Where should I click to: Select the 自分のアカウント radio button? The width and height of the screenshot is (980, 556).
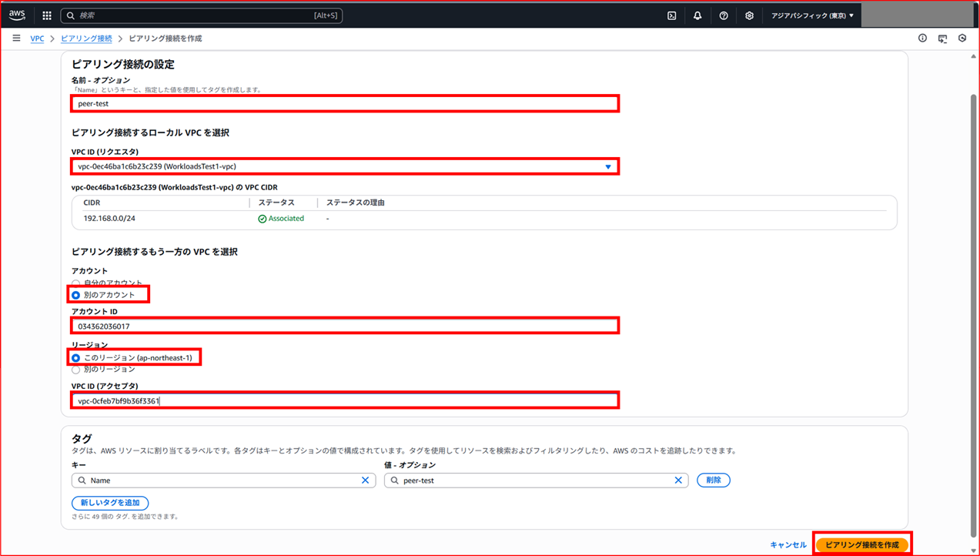tap(75, 282)
